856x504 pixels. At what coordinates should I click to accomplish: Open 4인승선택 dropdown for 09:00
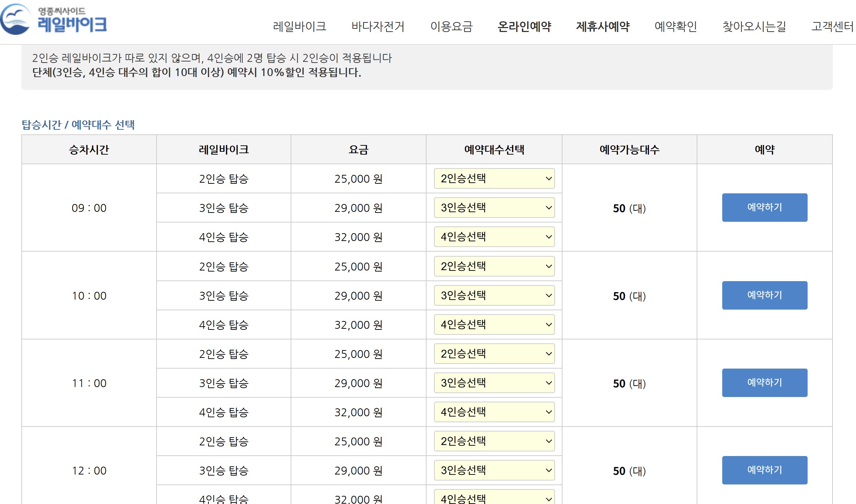(494, 237)
